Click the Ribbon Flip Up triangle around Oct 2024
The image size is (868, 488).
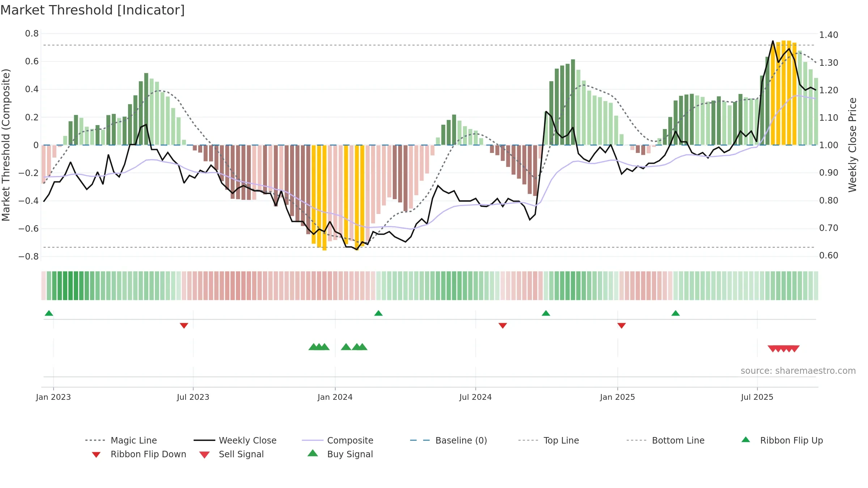click(546, 313)
